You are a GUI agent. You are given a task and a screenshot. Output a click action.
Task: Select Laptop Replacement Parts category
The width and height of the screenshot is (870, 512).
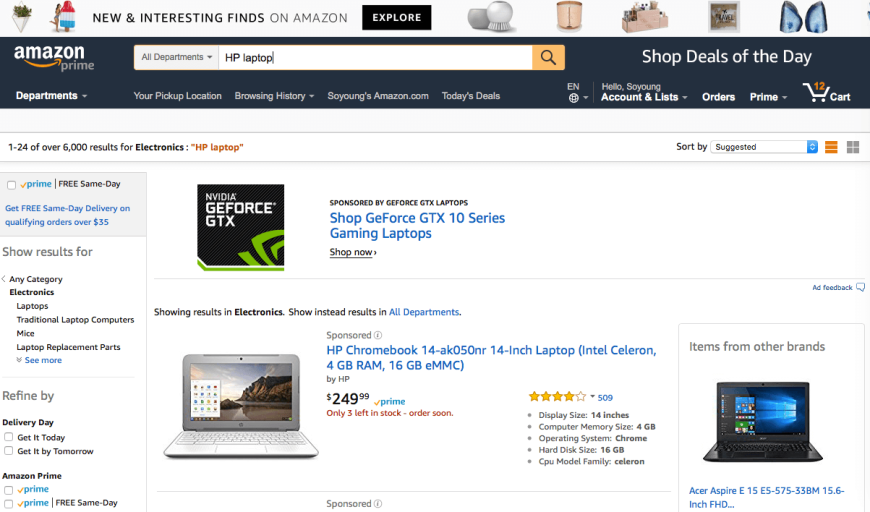(x=68, y=347)
